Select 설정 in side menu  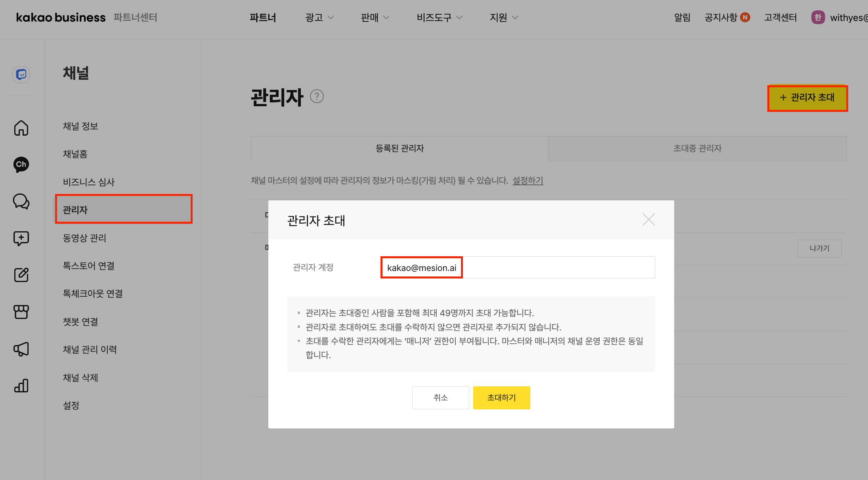point(71,405)
